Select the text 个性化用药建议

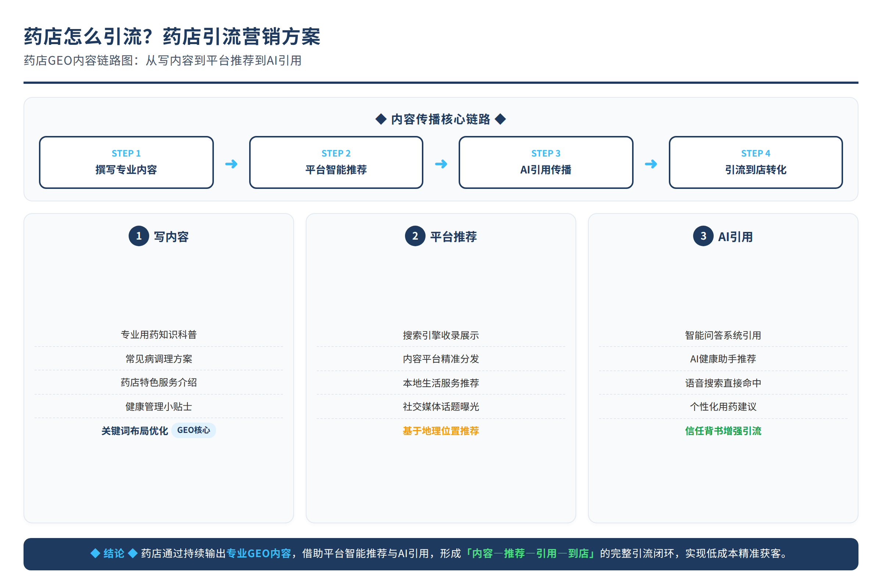coord(723,406)
